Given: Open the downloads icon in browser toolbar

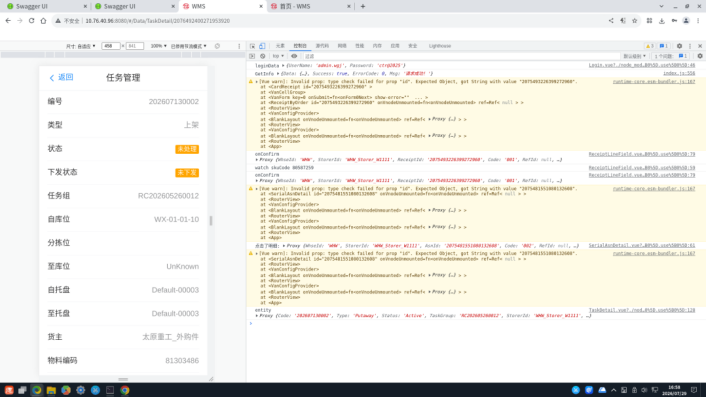Looking at the screenshot, I should [661, 21].
